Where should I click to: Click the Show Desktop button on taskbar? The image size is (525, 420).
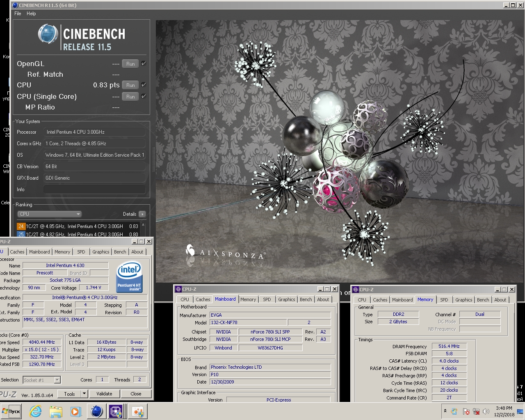click(520, 411)
